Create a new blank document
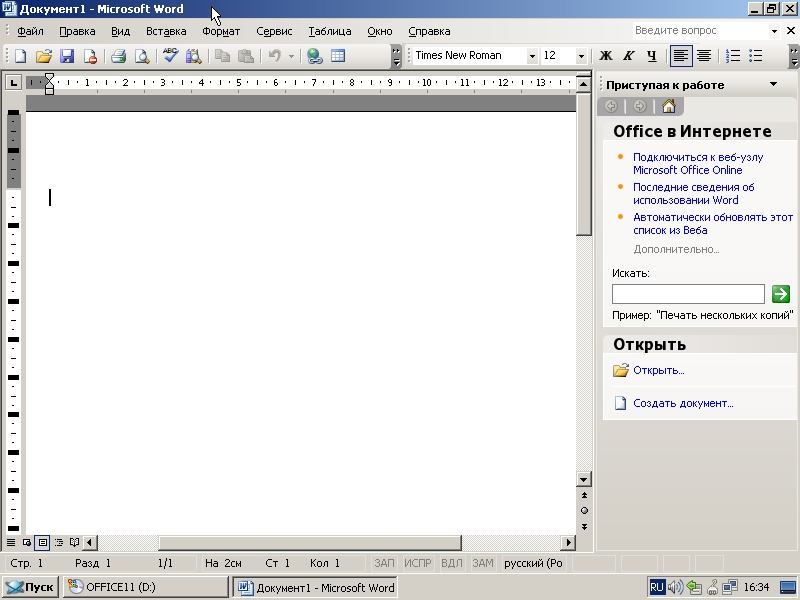 pos(18,57)
